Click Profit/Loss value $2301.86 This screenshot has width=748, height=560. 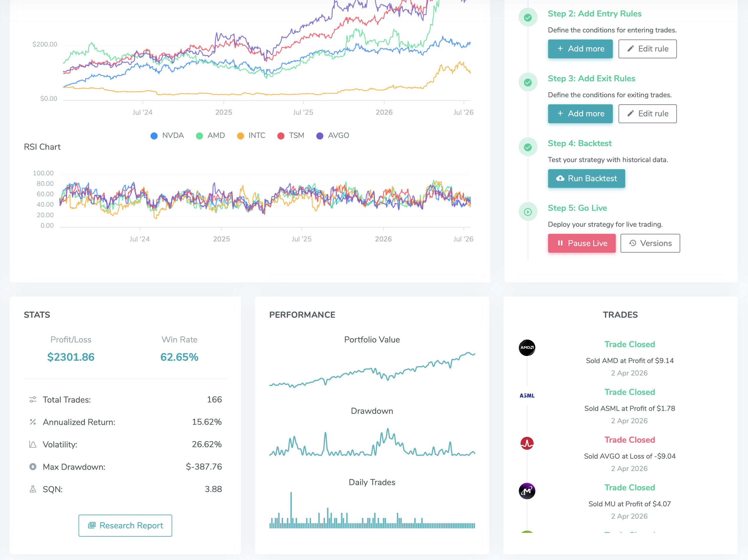point(71,357)
